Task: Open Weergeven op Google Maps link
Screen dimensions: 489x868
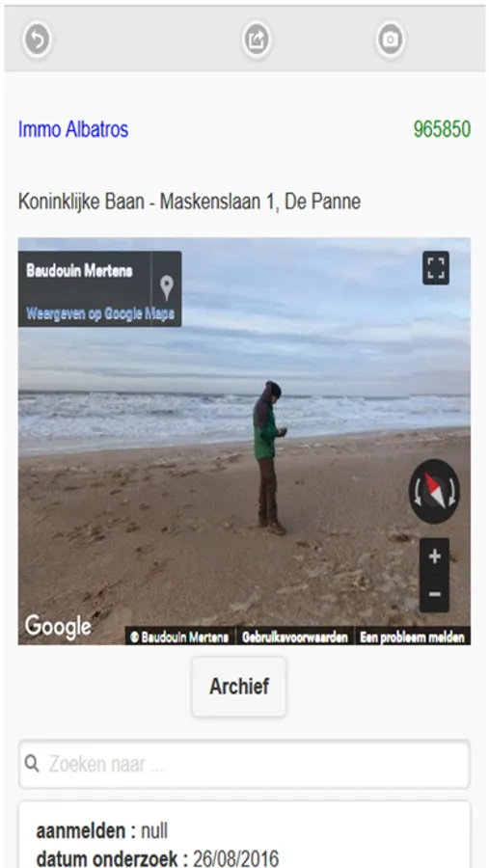Action: (100, 313)
